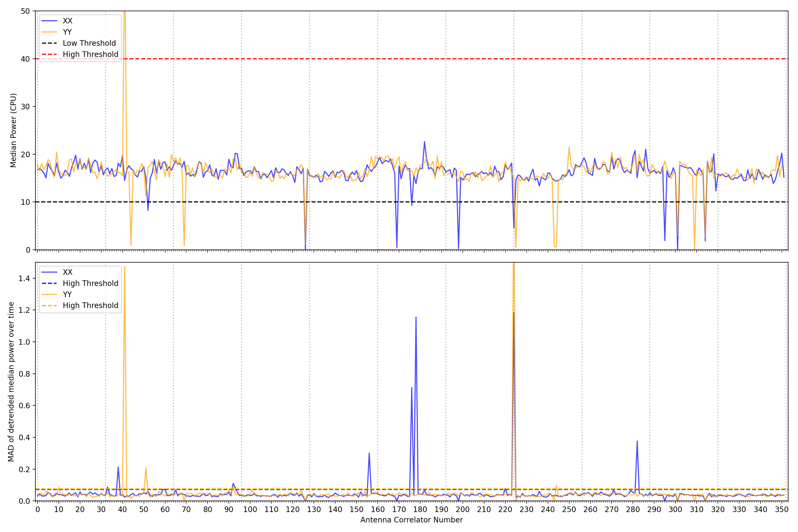Click the YY legend entry in bottom plot
Screen dimensions: 798x532
(67, 294)
